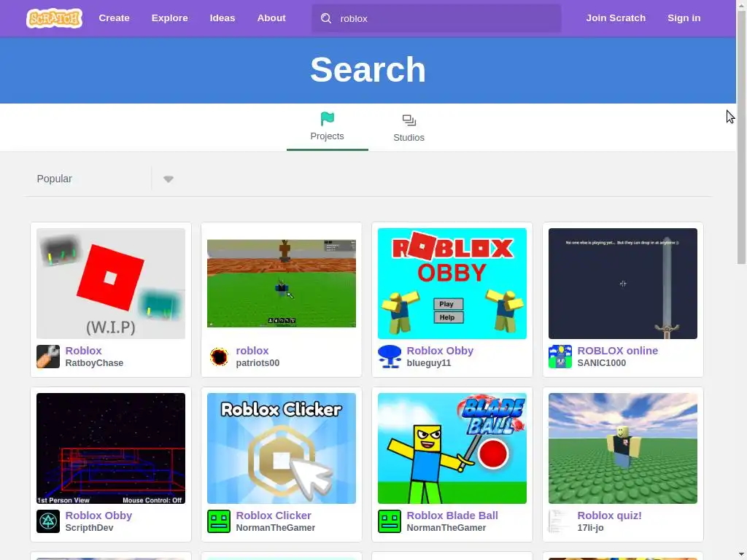Screen dimensions: 747x560
Task: Open the ROBLOX OBBY Play/Help thumbnail
Action: (x=452, y=284)
